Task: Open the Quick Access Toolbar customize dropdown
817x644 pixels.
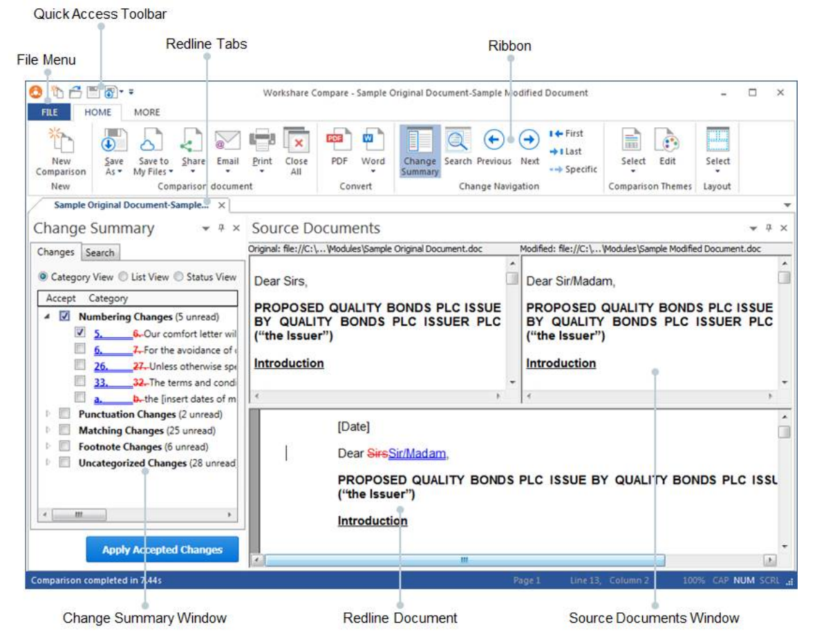Action: point(131,92)
